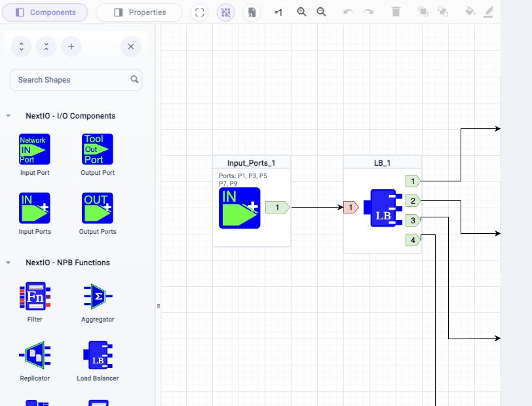Open the line color pencil
Viewport: 532px width, 406px height.
tap(488, 12)
